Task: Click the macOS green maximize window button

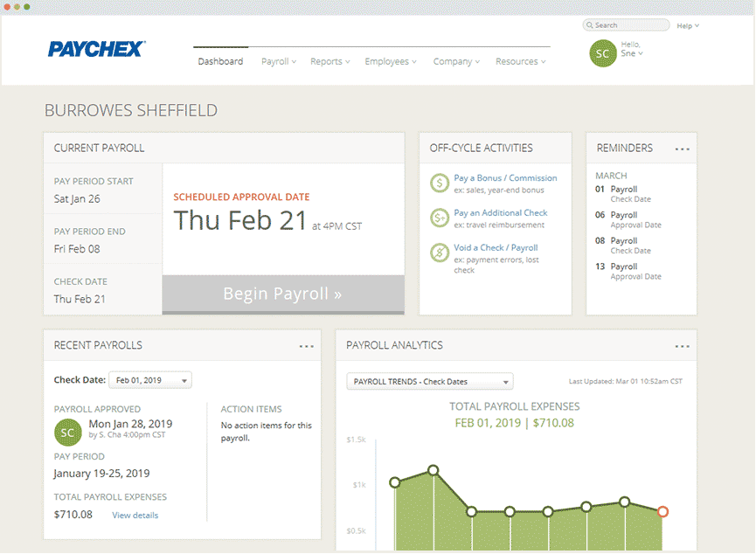Action: [27, 7]
